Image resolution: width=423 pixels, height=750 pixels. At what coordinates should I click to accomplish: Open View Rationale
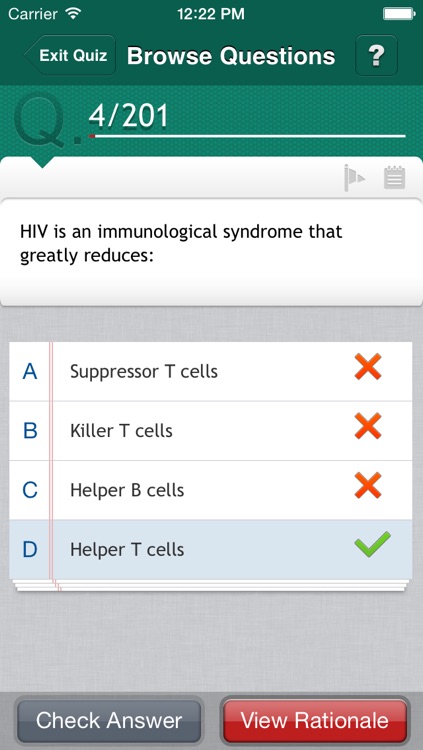click(315, 721)
